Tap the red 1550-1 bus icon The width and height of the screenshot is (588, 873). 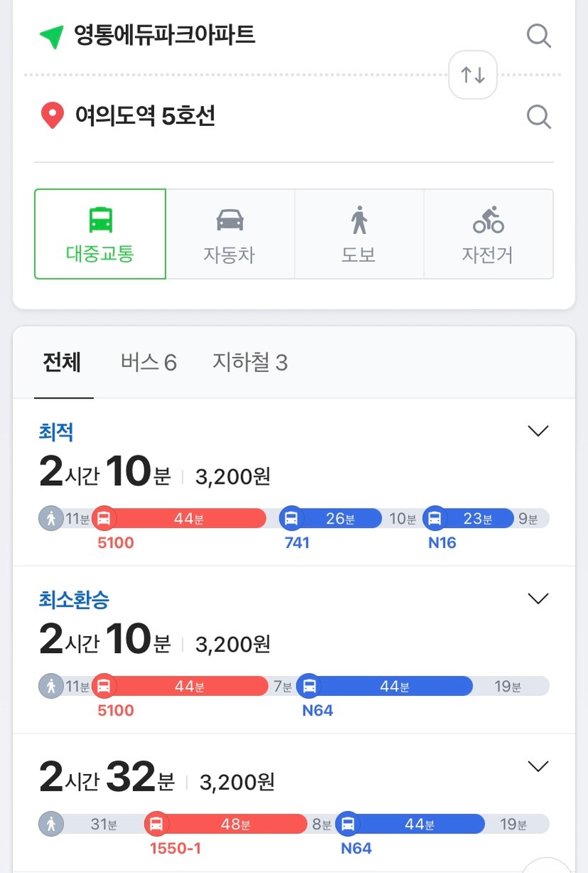[x=156, y=824]
